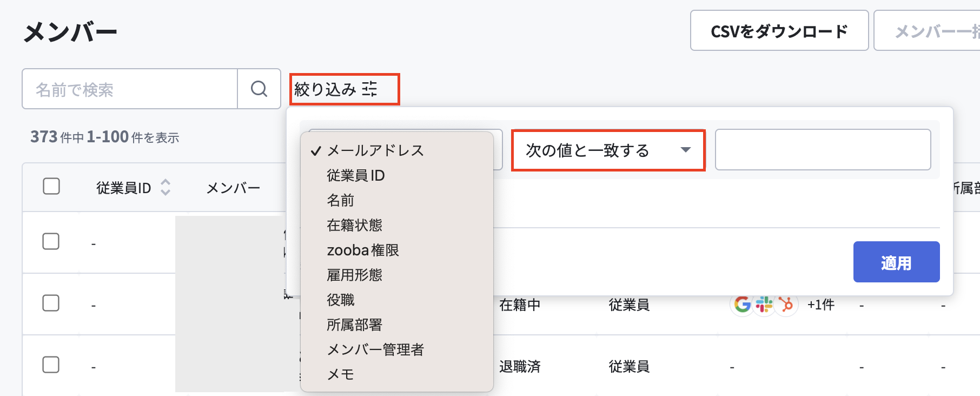Choose メンバー管理者 option

pos(376,349)
